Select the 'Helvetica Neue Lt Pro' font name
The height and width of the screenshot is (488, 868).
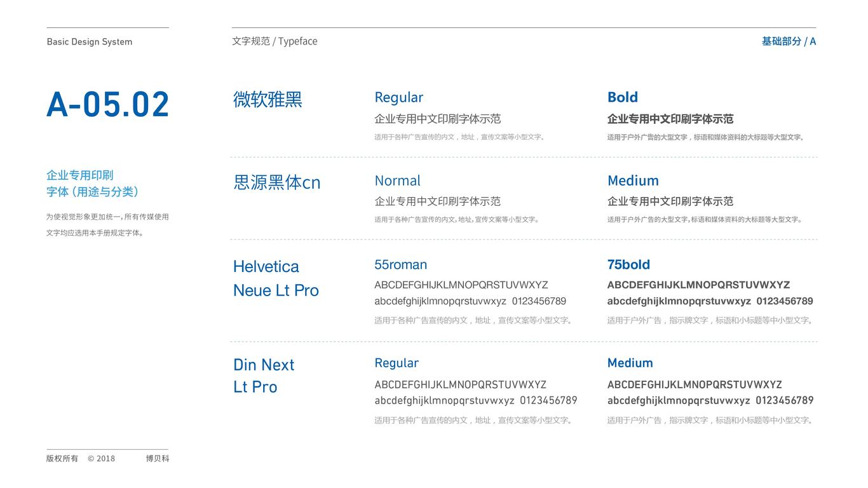tap(276, 278)
